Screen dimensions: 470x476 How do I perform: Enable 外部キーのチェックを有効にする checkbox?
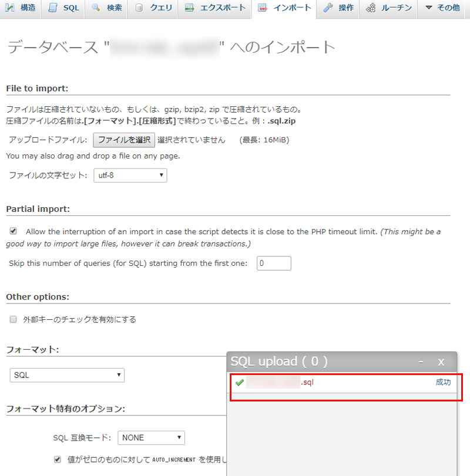(x=13, y=319)
